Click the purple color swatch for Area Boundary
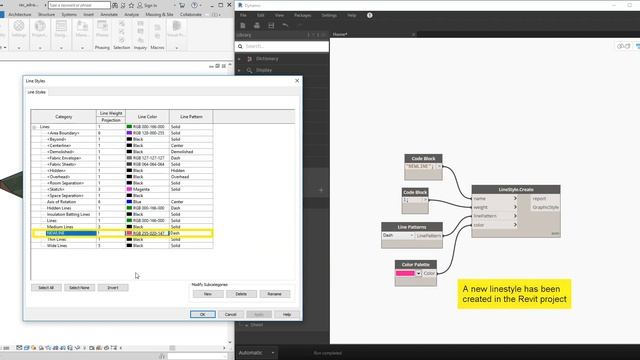 tap(129, 133)
